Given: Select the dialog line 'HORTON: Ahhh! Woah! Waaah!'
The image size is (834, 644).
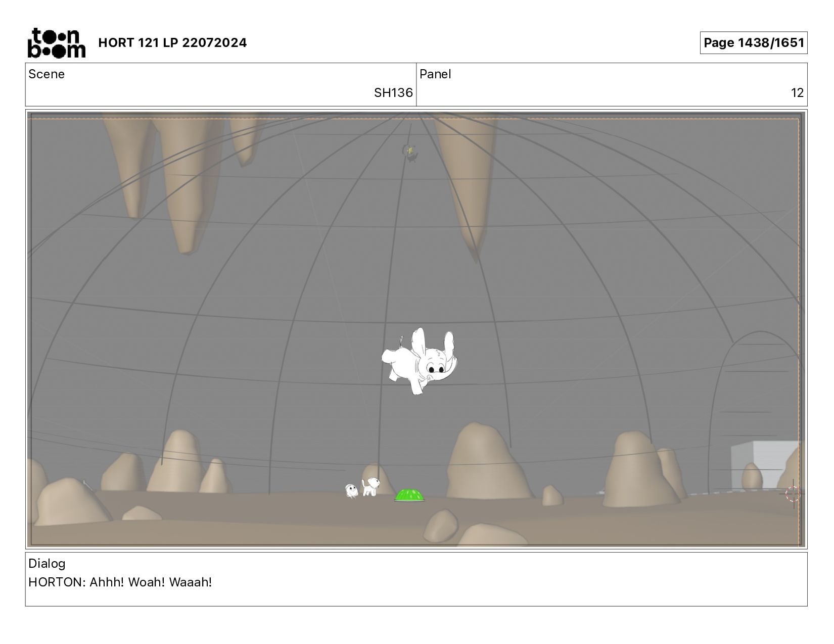Looking at the screenshot, I should point(120,582).
